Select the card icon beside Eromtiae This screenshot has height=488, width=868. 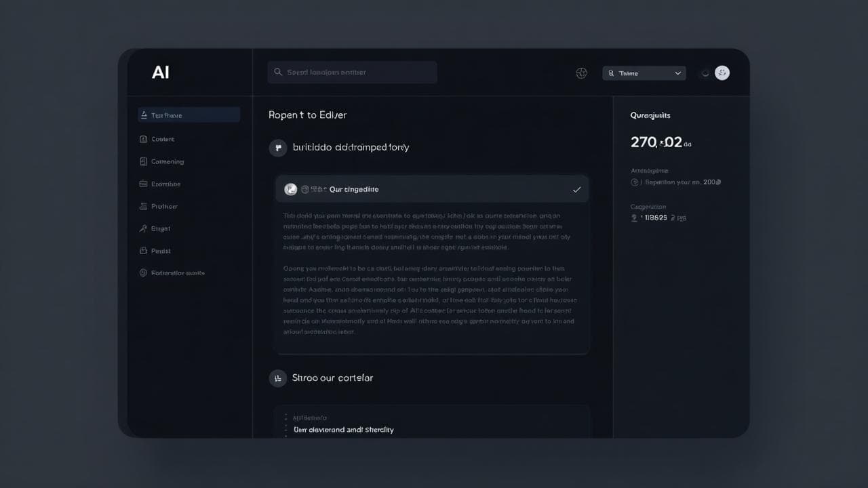pyautogui.click(x=144, y=184)
